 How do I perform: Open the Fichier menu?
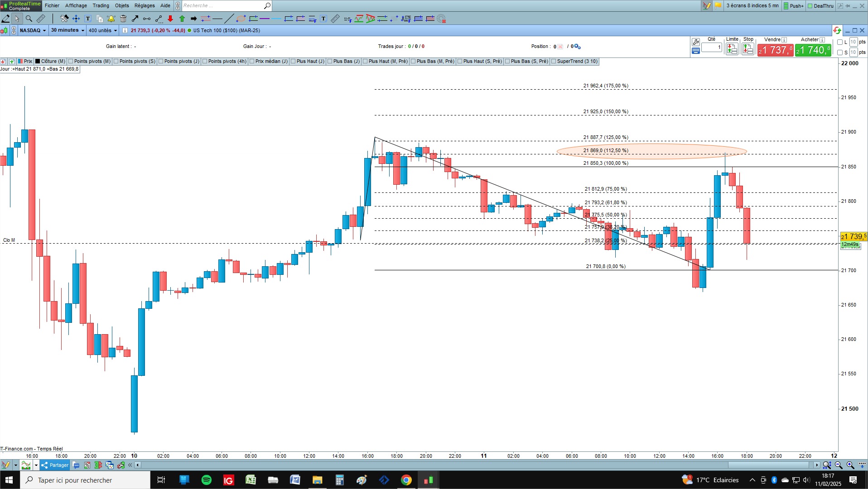pos(52,5)
